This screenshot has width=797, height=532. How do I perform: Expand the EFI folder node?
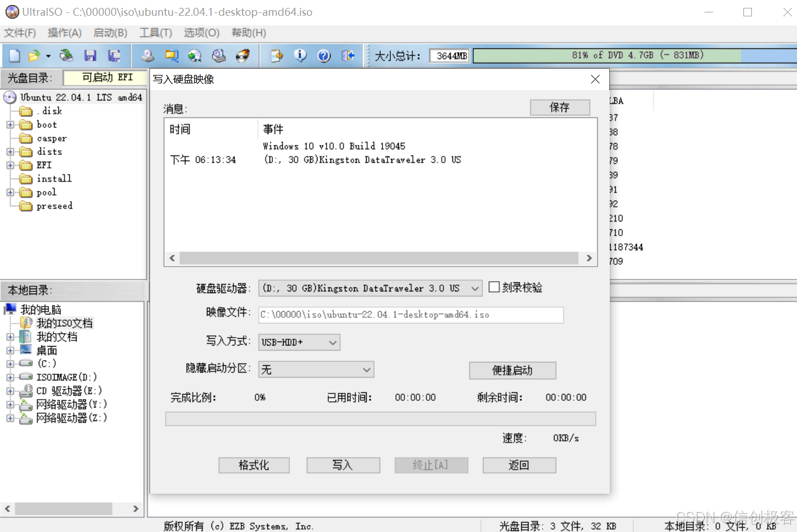coord(10,165)
